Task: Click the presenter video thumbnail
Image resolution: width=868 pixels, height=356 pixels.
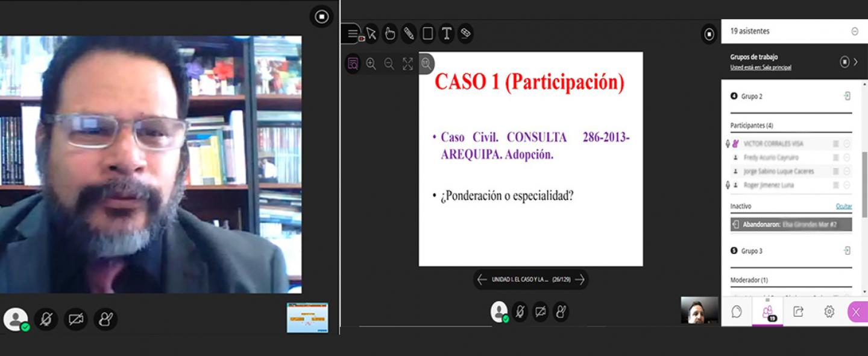Action: pos(699,310)
